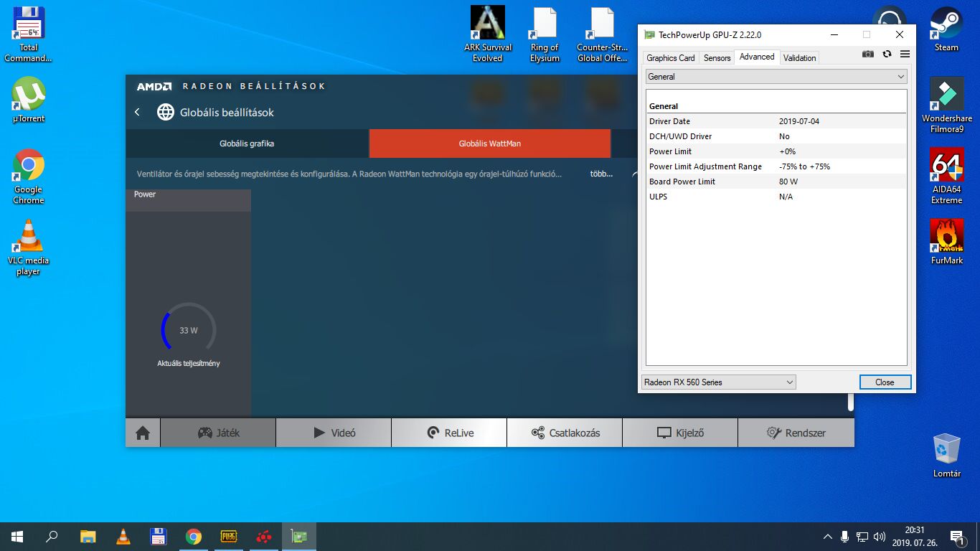Open Lomtár recycle bin icon

(947, 455)
